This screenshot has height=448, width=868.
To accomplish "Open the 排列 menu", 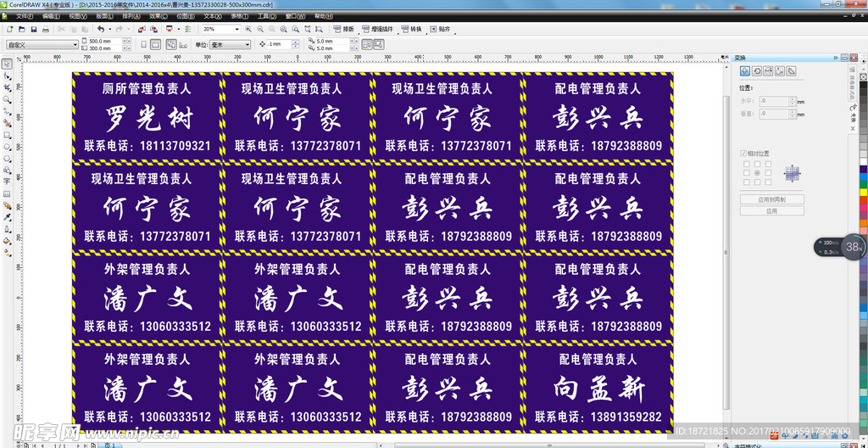I will (131, 17).
